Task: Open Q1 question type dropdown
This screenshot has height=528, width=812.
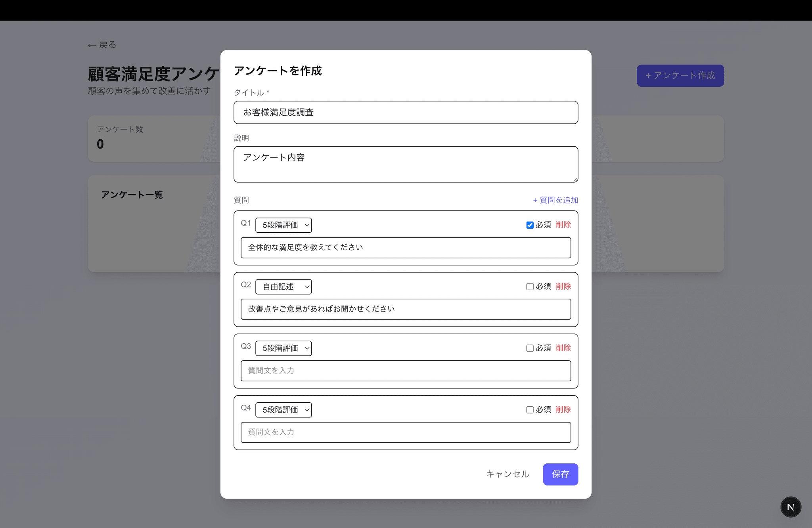Action: [x=283, y=225]
